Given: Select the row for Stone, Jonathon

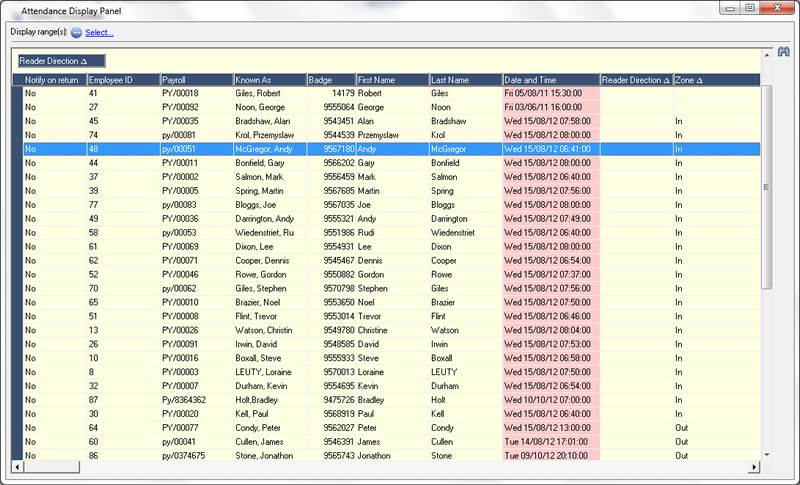Looking at the screenshot, I should pyautogui.click(x=268, y=455).
